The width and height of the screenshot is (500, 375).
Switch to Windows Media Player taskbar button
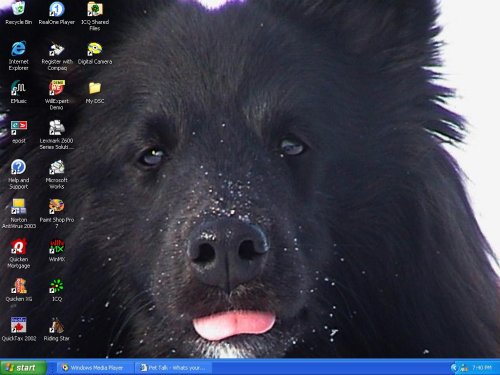tap(93, 368)
